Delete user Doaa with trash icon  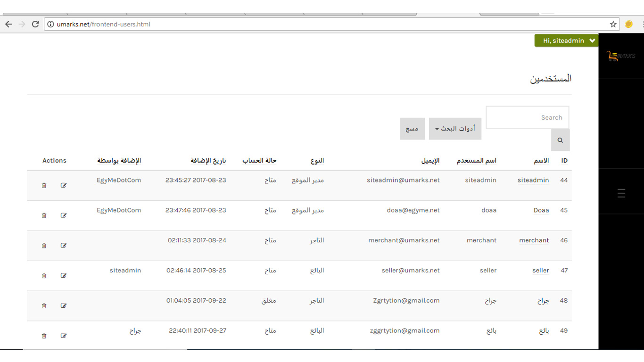[x=44, y=215]
